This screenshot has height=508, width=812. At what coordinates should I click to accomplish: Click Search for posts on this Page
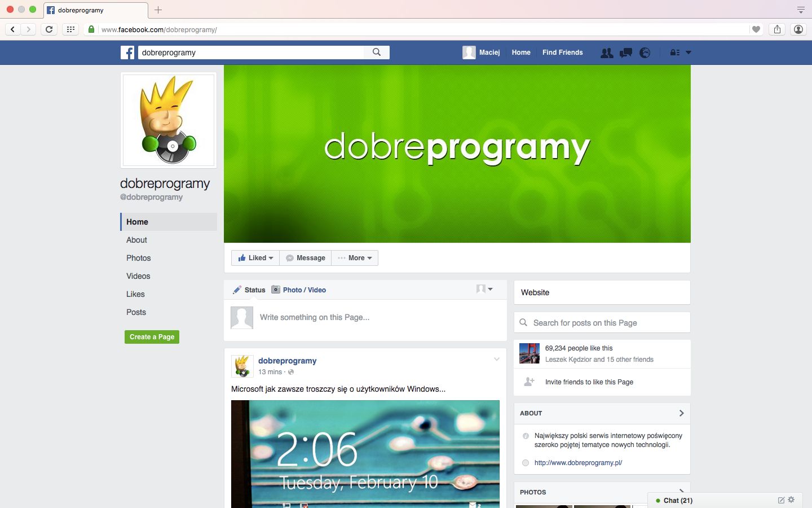pyautogui.click(x=602, y=323)
